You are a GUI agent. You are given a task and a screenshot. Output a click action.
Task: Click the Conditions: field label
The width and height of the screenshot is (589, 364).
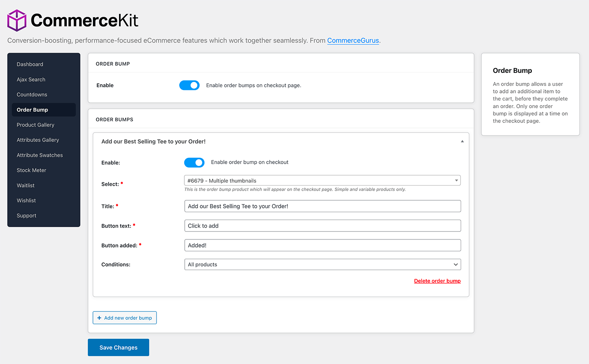coord(116,265)
